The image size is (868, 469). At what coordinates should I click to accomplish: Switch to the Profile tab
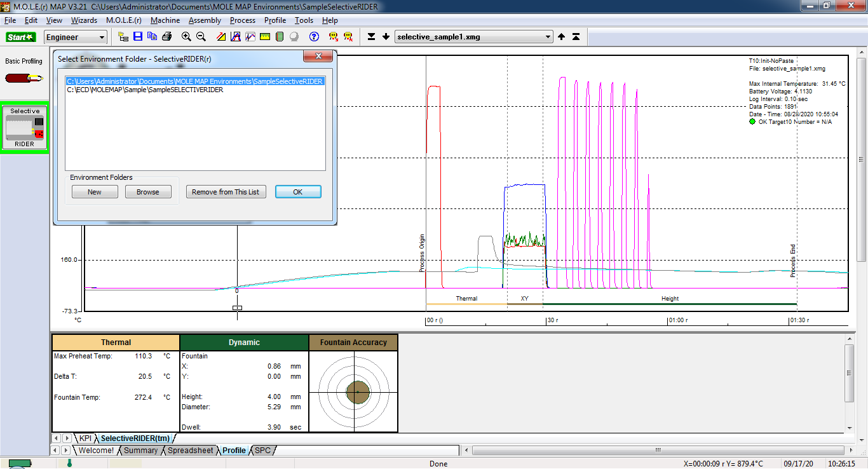click(234, 451)
